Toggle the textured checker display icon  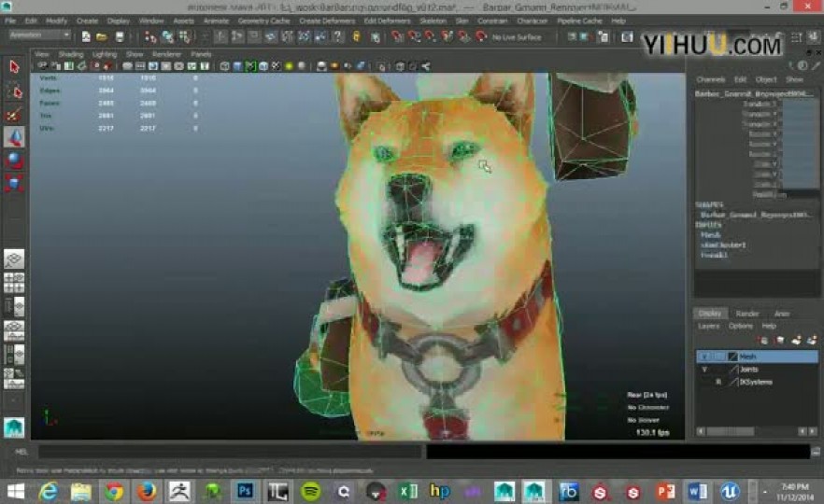(276, 66)
